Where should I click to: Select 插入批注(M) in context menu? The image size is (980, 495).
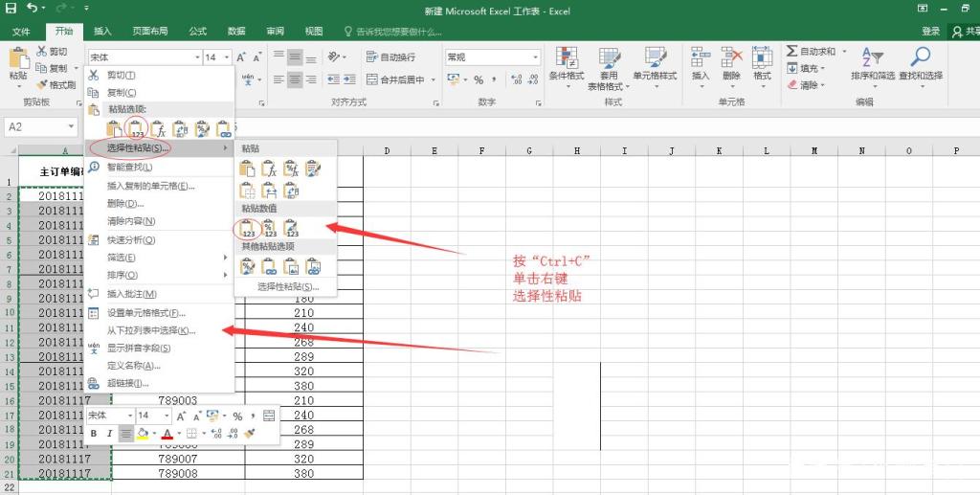[x=159, y=294]
